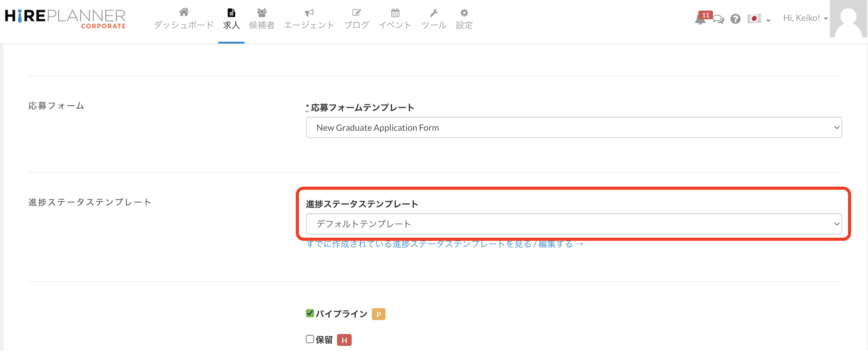Viewport: 868px width, 351px height.
Task: Uncheck the パイプライン checkbox
Action: point(310,313)
